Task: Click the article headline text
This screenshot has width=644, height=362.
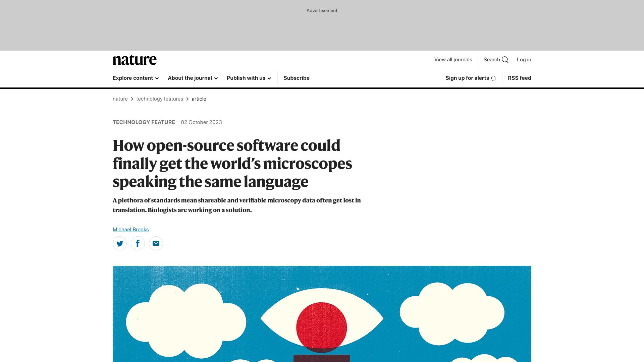Action: tap(232, 164)
